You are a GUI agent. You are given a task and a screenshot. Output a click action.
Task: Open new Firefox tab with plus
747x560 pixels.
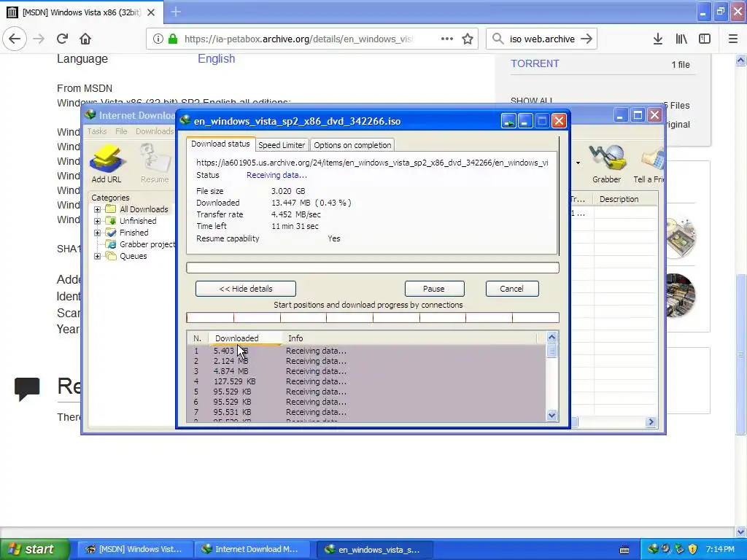click(176, 12)
